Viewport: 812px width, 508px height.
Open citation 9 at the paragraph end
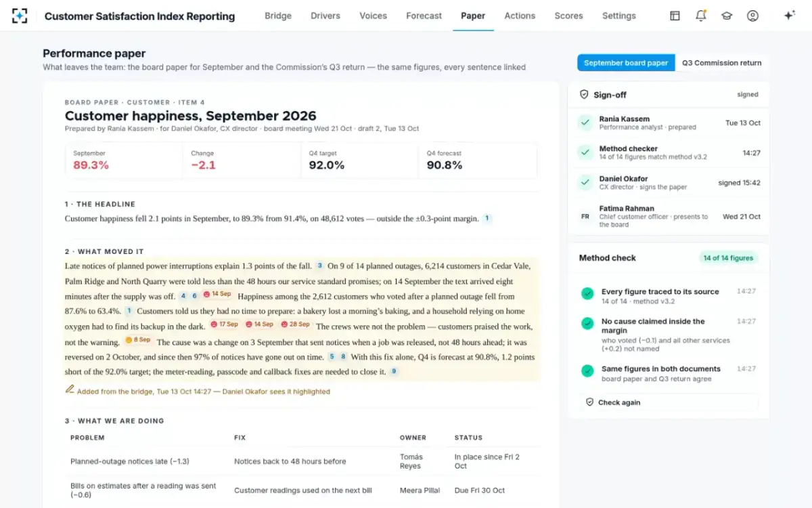[x=394, y=371]
